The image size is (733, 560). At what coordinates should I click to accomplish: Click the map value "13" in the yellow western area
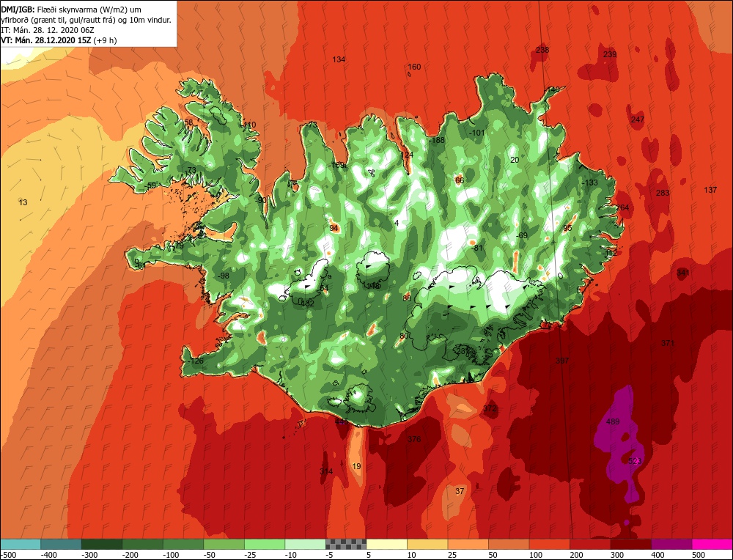[x=23, y=202]
